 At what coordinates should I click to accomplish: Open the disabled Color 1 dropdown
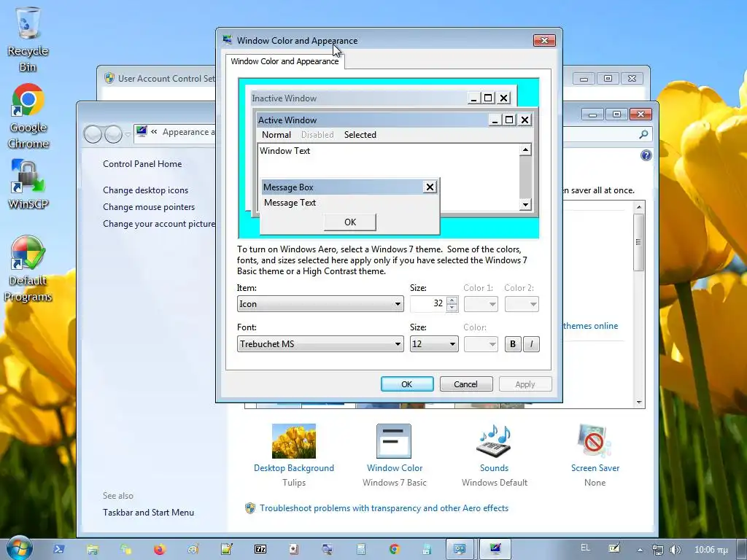click(x=481, y=304)
